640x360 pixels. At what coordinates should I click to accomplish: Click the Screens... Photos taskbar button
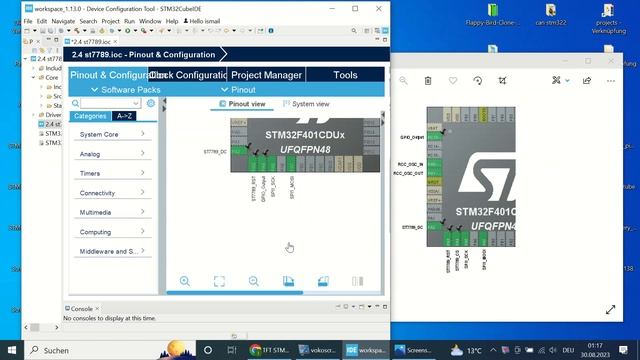[x=413, y=350]
